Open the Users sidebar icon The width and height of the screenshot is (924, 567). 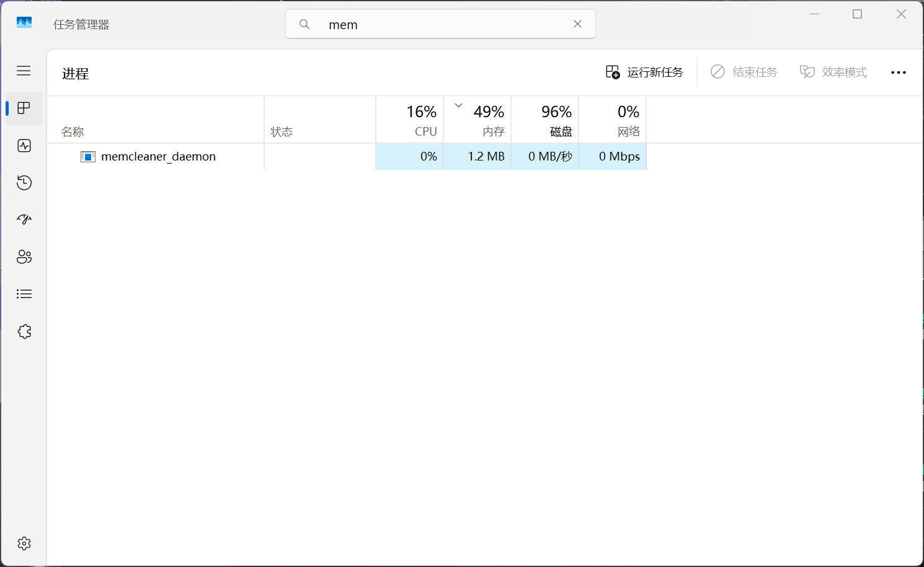click(x=24, y=257)
